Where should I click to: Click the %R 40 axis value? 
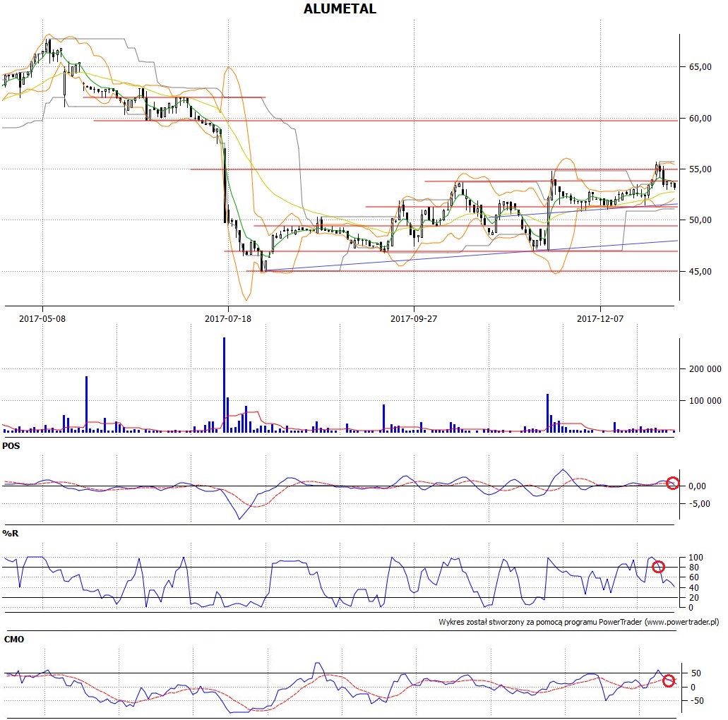point(694,588)
